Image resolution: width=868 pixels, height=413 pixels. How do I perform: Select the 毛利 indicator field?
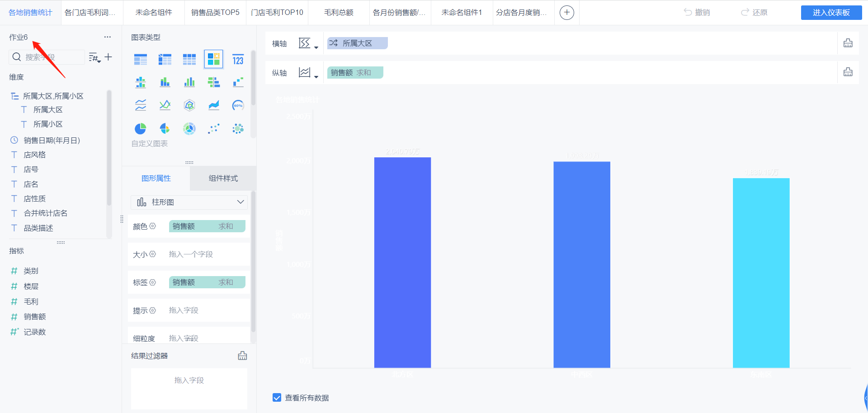tap(31, 301)
